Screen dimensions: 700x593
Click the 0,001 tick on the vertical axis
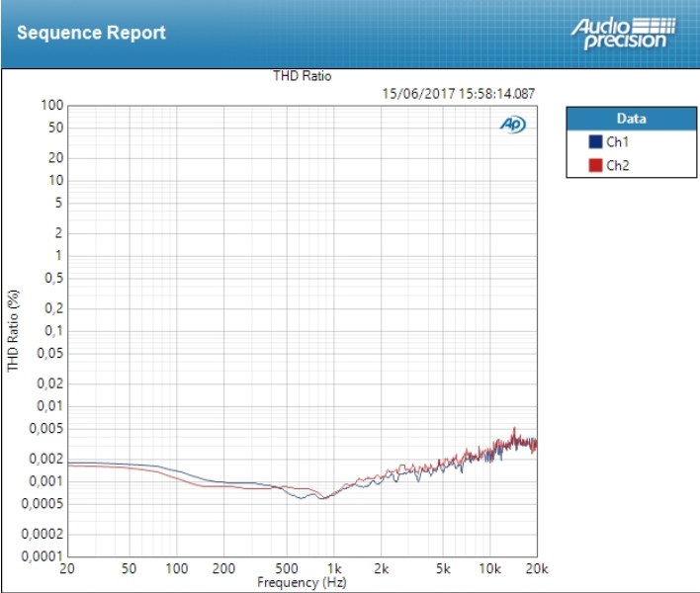click(x=46, y=481)
